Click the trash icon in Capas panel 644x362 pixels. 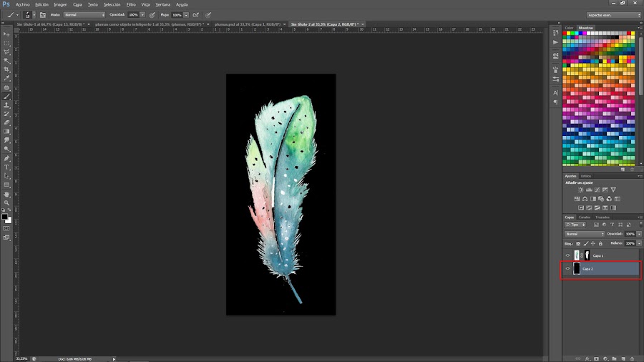[633, 358]
